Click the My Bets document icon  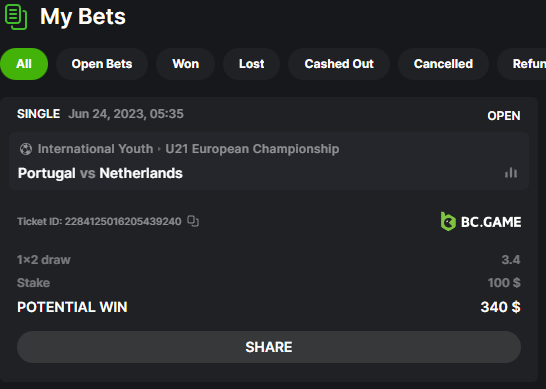click(16, 17)
